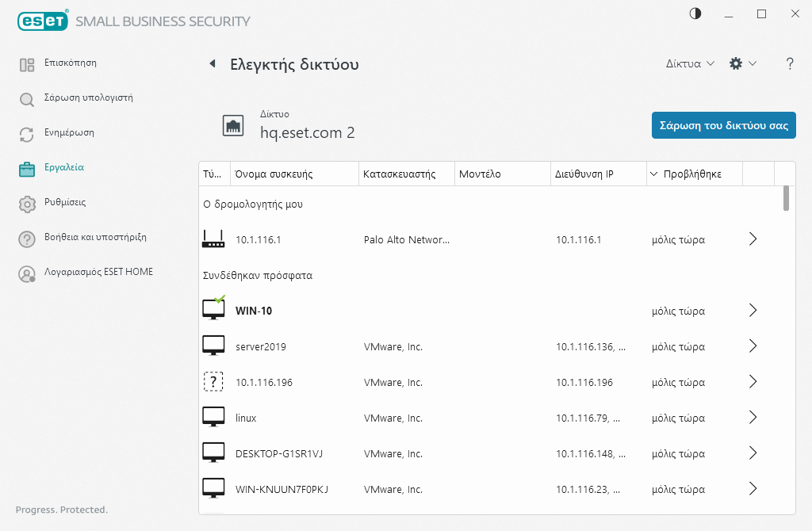Expand details for device 10.1.116.196

[x=753, y=382]
